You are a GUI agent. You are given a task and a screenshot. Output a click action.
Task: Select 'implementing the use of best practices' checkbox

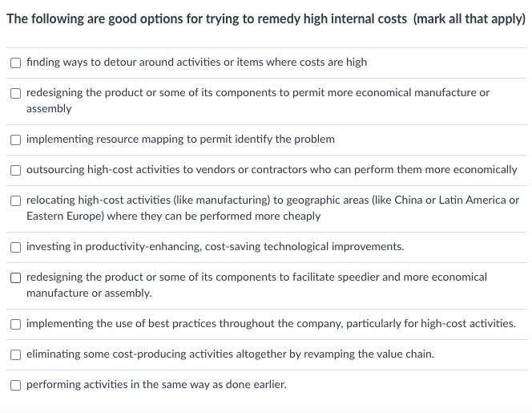pos(15,324)
